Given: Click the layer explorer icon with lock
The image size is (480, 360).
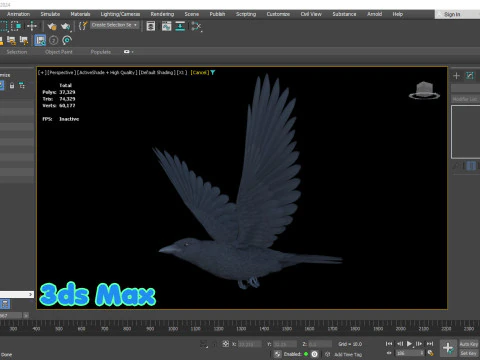Looking at the screenshot, I should coord(11,41).
